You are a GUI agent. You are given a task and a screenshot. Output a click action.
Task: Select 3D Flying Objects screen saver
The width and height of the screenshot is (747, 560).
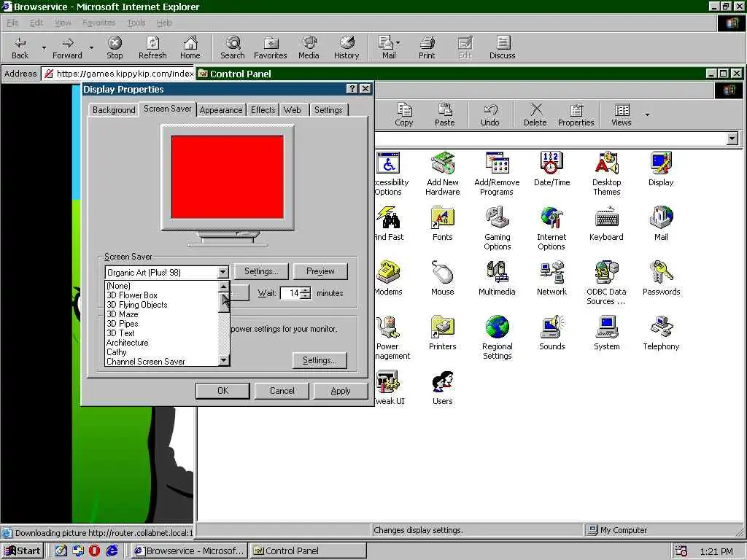[161, 305]
